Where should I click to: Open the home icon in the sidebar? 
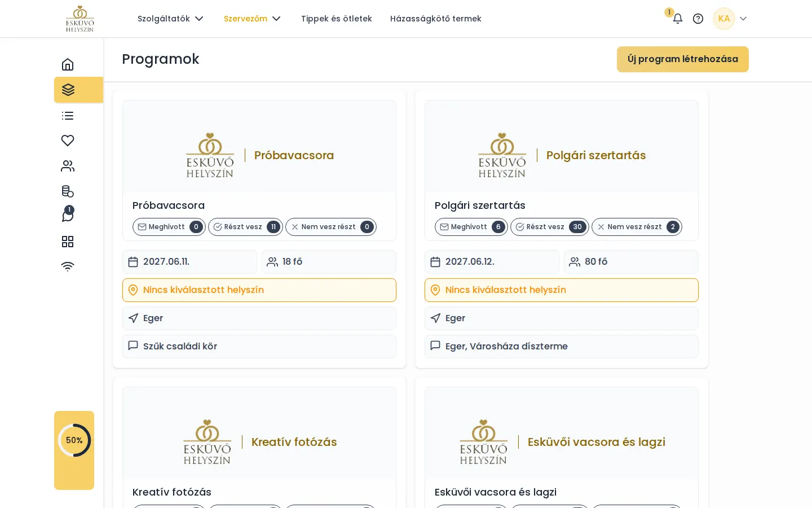coord(68,64)
